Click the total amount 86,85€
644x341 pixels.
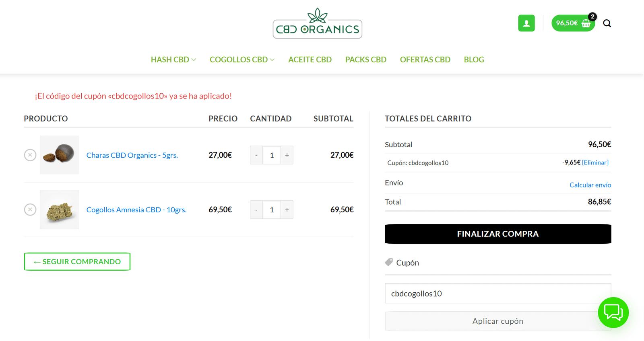(x=599, y=202)
